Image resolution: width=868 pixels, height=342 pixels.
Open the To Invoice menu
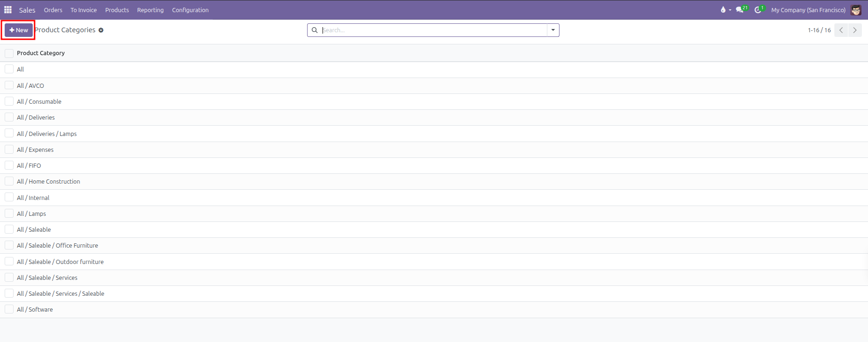[84, 10]
